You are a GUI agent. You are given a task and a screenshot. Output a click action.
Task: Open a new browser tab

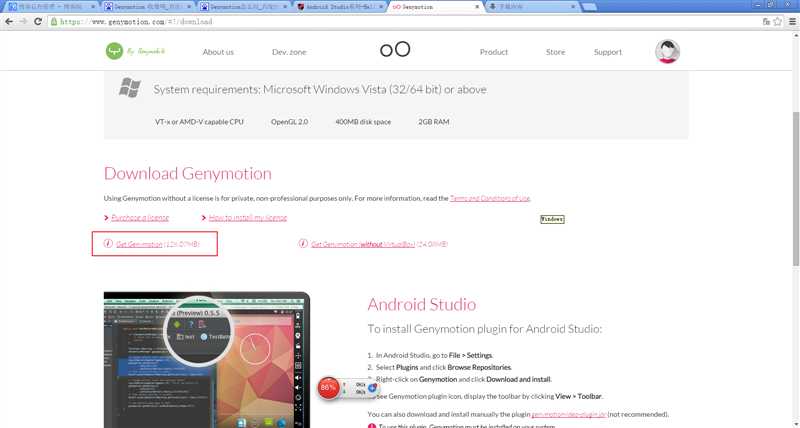[x=589, y=7]
